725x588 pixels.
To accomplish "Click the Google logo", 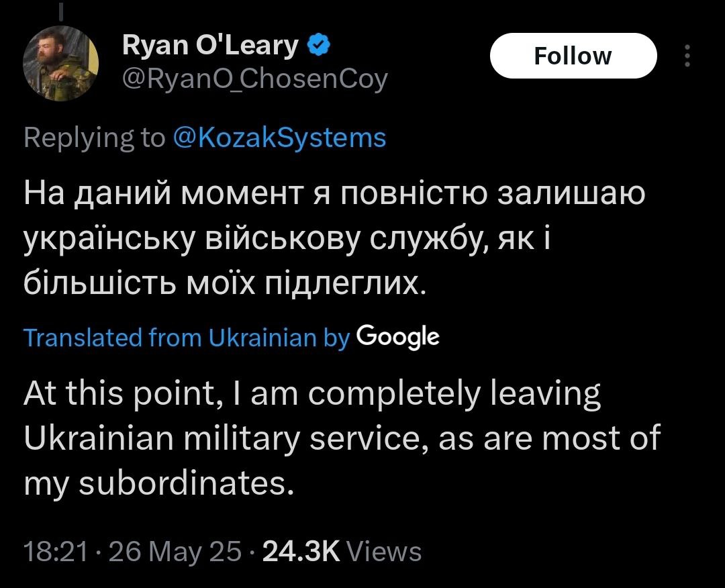I will point(398,336).
